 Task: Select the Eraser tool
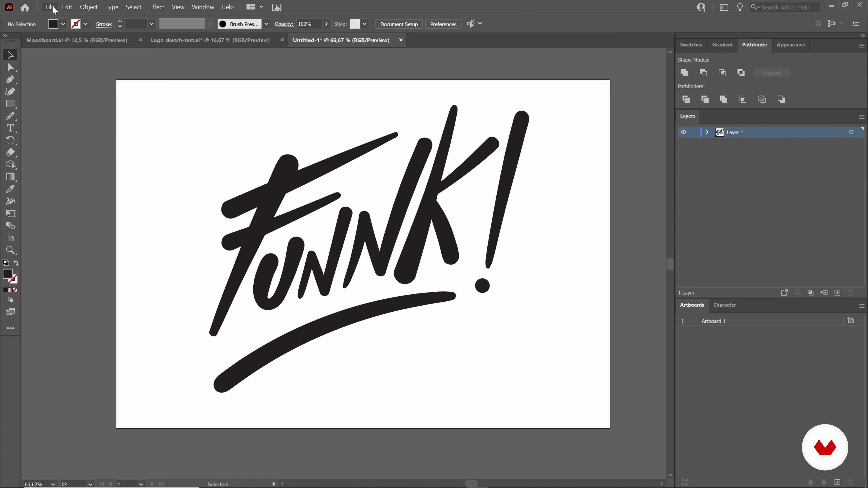[10, 152]
